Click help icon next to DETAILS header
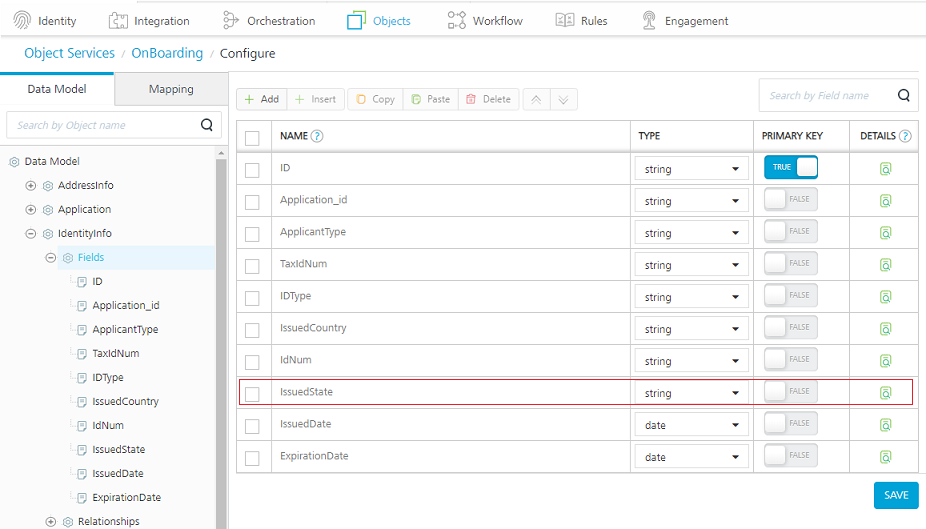 [x=905, y=136]
